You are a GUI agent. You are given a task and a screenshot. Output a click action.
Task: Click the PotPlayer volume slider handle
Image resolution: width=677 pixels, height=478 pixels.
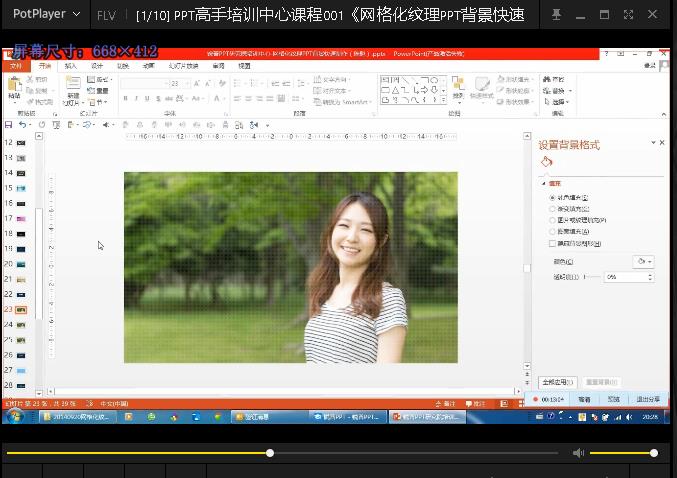click(x=654, y=453)
